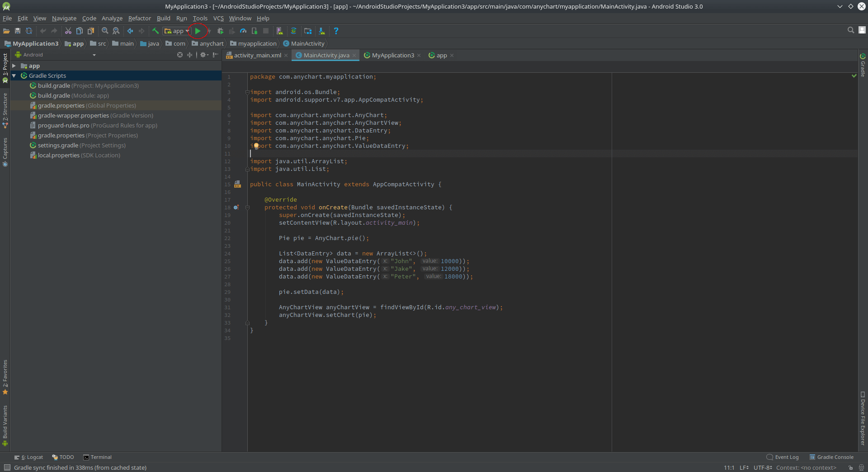Click Attach debugger to Android process icon
The image size is (868, 472).
[x=255, y=31]
